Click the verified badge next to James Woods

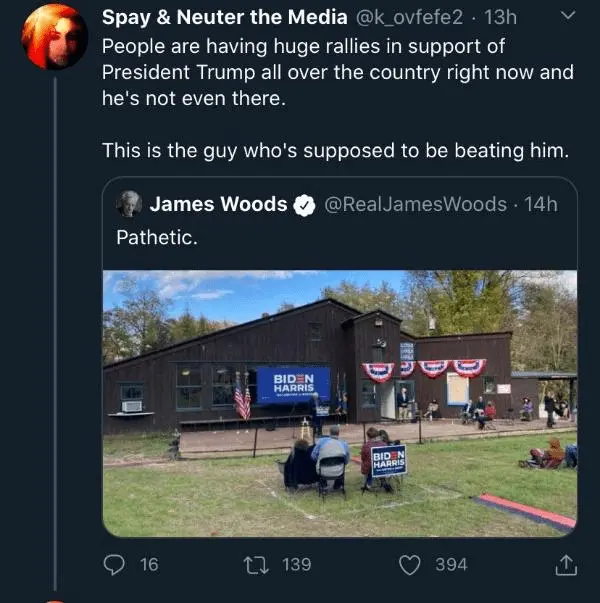tap(303, 205)
